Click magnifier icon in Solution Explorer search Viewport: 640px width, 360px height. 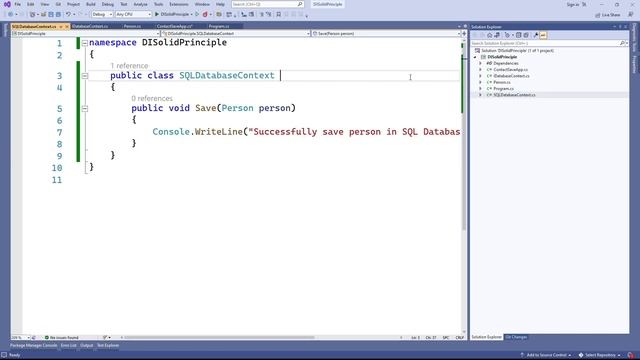click(x=622, y=43)
